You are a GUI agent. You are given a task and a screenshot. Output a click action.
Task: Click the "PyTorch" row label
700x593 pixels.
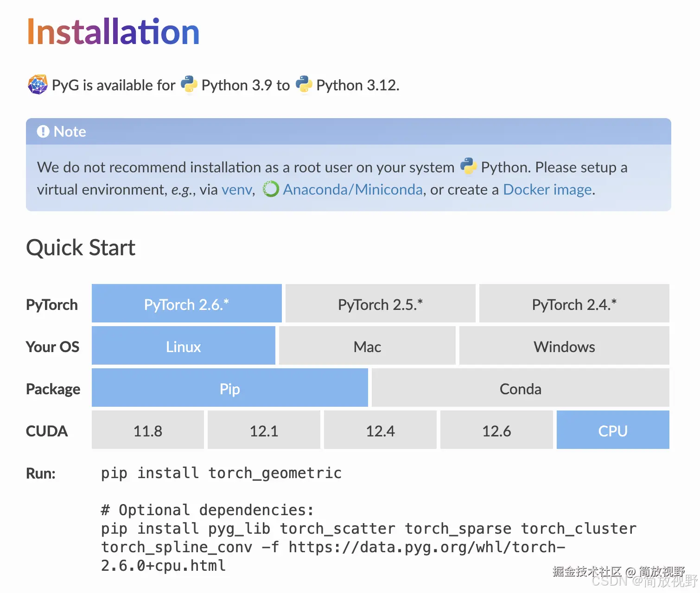pyautogui.click(x=52, y=305)
